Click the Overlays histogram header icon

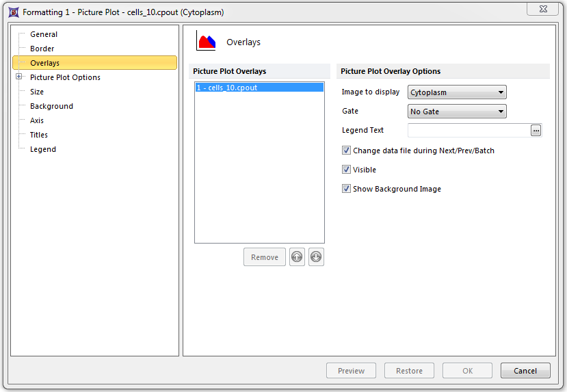tap(207, 42)
